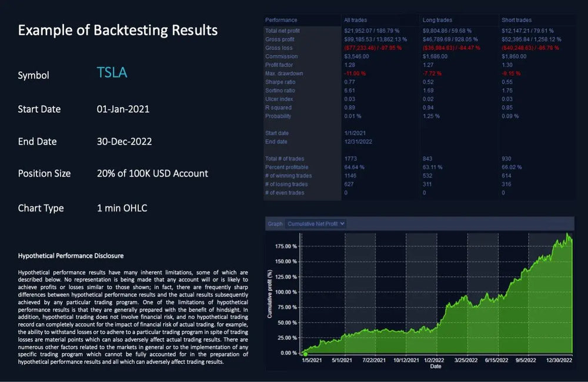The image size is (588, 382).
Task: Click the Hypothetical Performance Disclosure heading
Action: point(71,256)
